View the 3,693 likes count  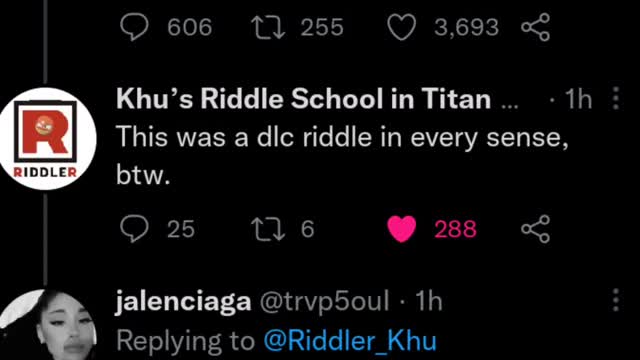click(x=466, y=28)
